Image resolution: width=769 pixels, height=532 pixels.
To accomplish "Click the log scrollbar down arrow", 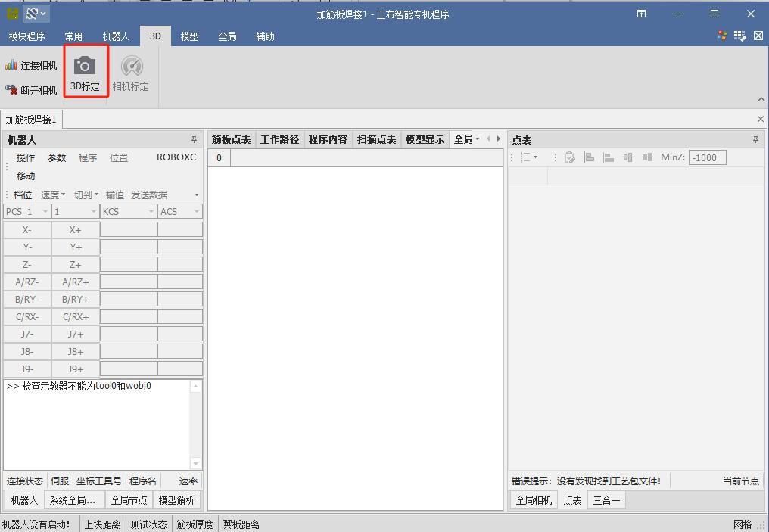I will [196, 463].
